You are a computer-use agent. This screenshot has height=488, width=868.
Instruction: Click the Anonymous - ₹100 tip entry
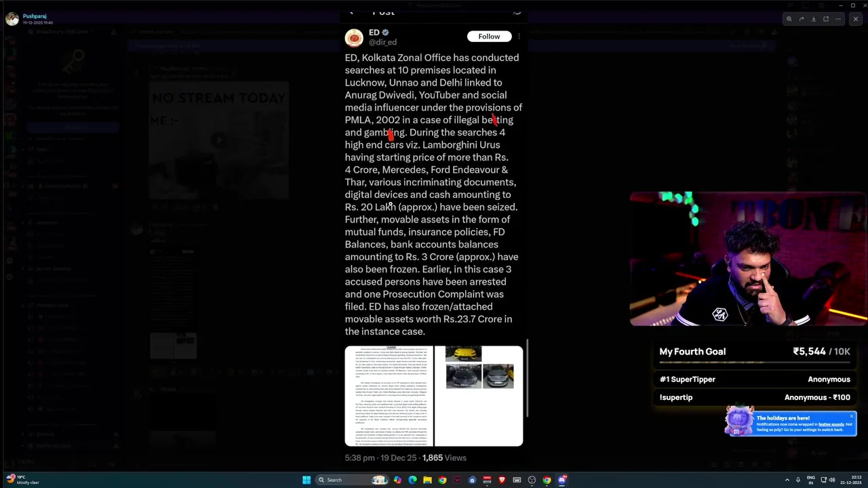pos(817,398)
